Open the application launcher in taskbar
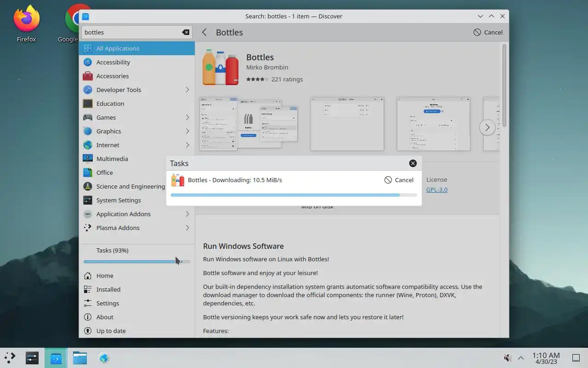Viewport: 588px width, 368px height. click(x=10, y=357)
